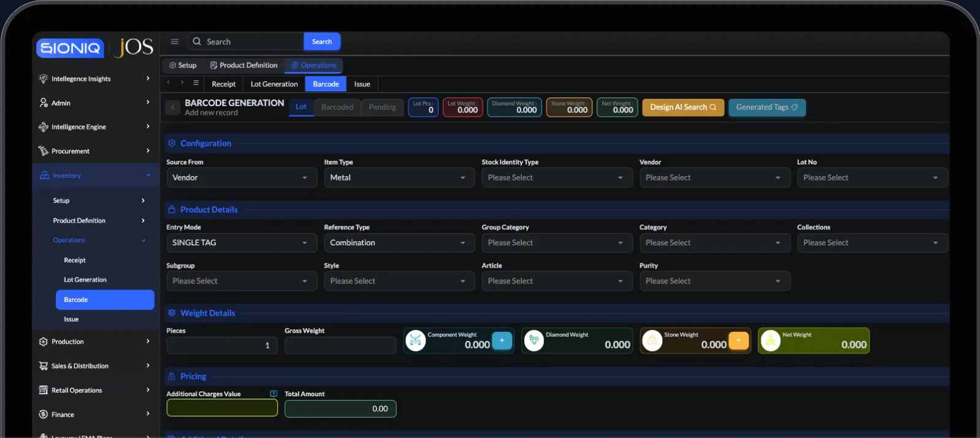Click the SIONIQ JOS logo
Viewport: 980px width, 438px height.
95,48
